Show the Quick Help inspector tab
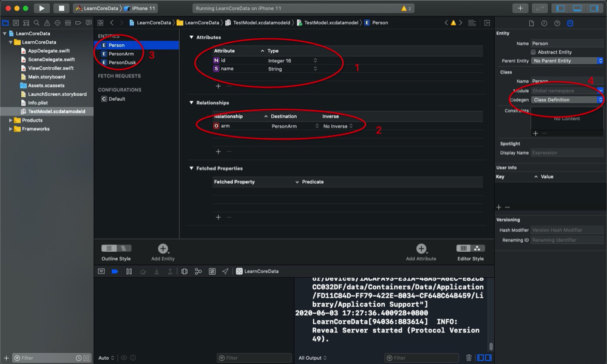The height and width of the screenshot is (364, 607). pyautogui.click(x=557, y=23)
